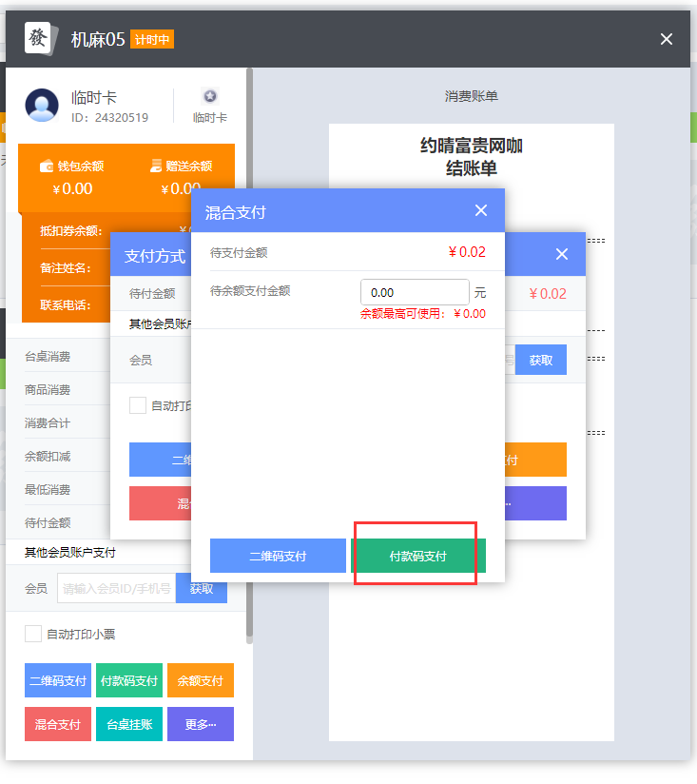
Task: Click the 赠送余额 gift balance icon
Action: tap(156, 166)
